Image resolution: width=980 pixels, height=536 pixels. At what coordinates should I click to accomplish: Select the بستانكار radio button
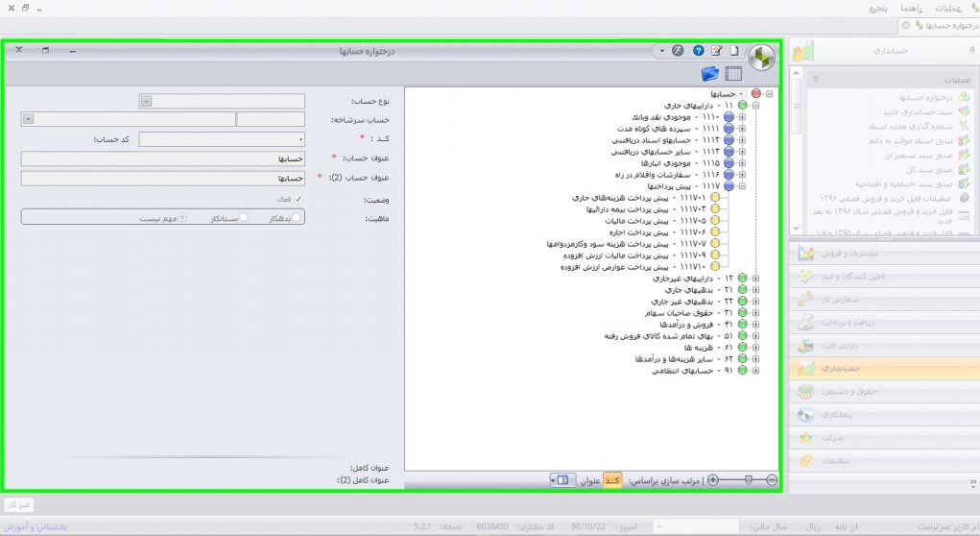pos(244,217)
